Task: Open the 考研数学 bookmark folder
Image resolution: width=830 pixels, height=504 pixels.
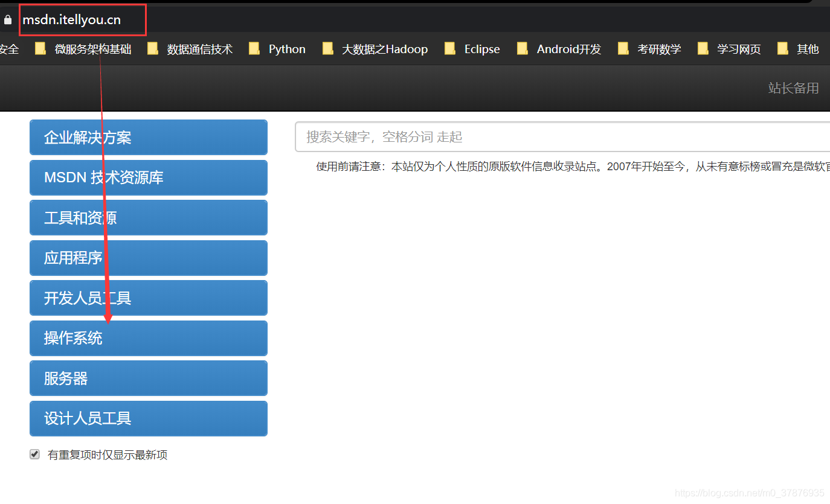Action: (650, 49)
